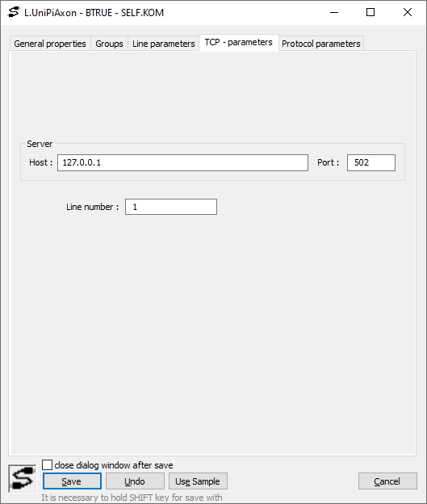Close the window with the X
Screen dimensions: 427x504
pyautogui.click(x=408, y=13)
